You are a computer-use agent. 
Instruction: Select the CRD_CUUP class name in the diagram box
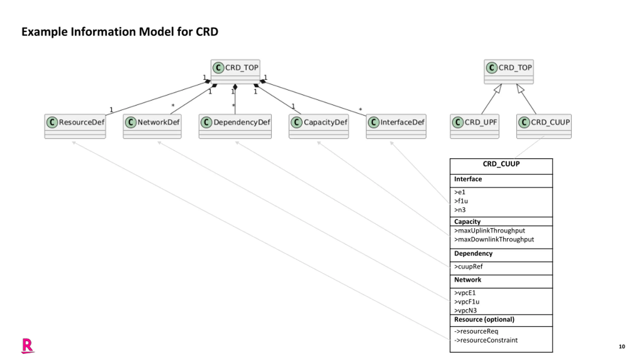[550, 122]
